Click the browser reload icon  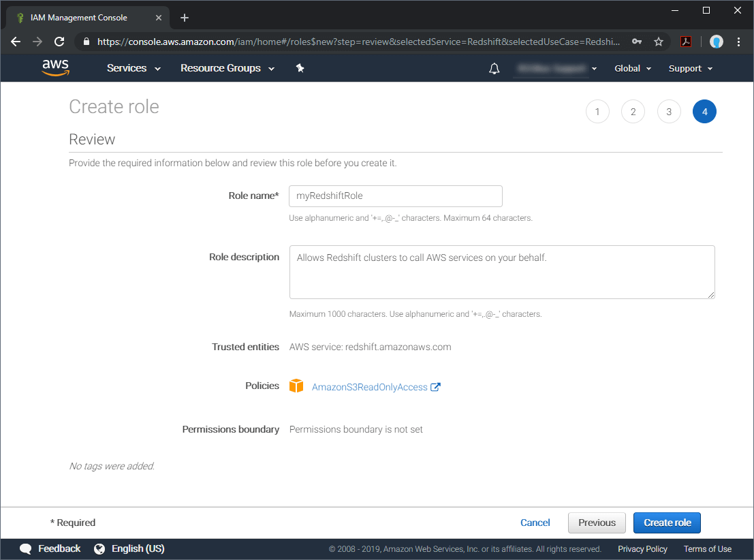[x=59, y=42]
